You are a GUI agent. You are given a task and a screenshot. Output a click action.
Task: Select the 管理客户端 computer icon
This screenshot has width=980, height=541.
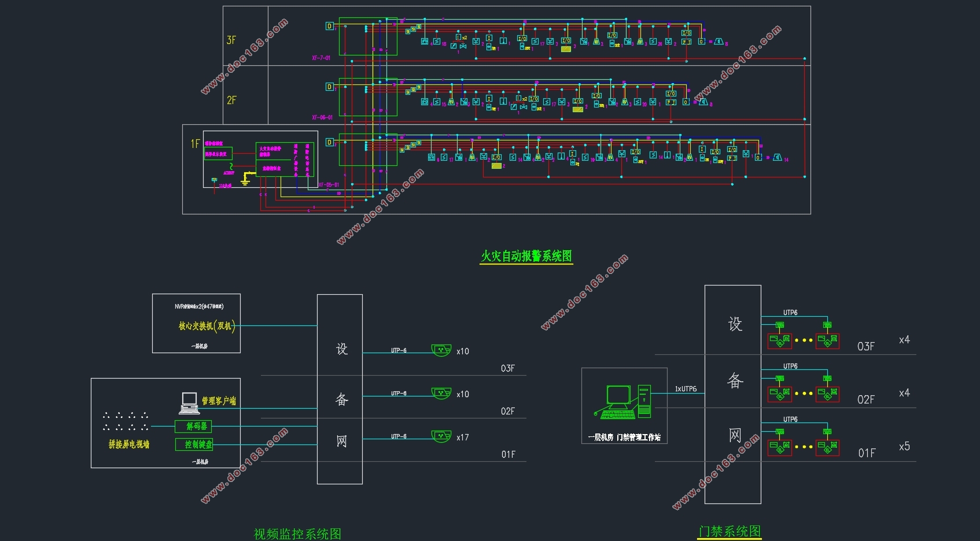(x=190, y=403)
